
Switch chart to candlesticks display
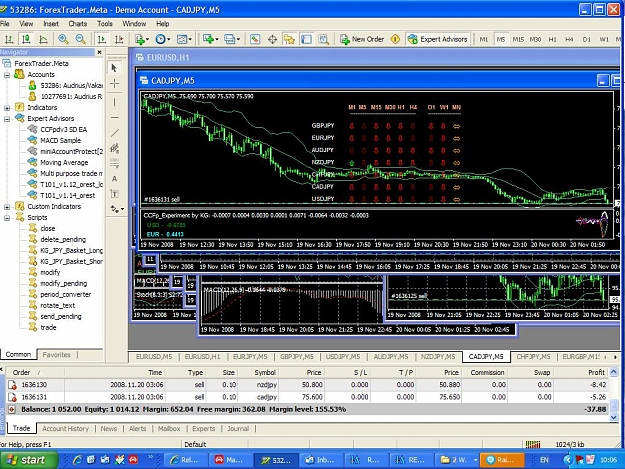[26, 39]
